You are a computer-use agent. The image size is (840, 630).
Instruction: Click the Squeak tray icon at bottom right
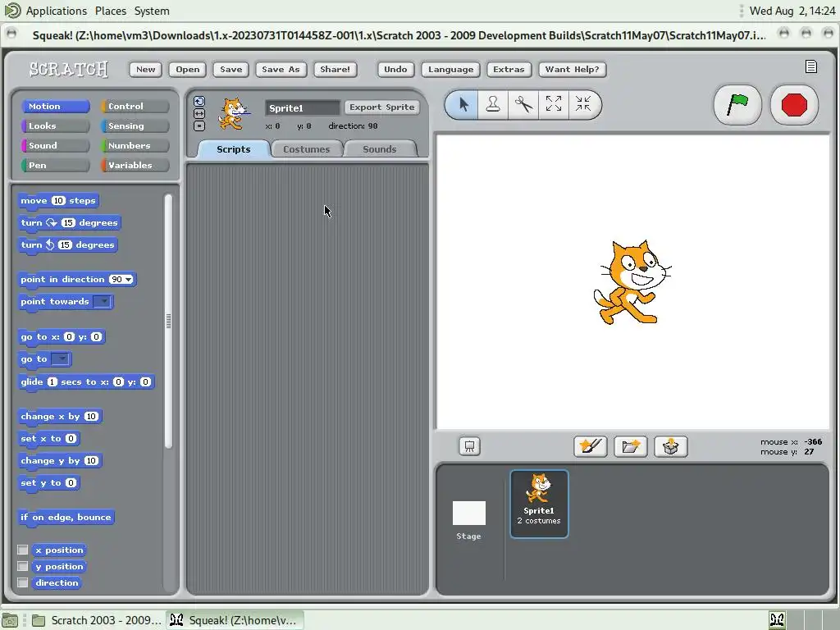(x=778, y=620)
